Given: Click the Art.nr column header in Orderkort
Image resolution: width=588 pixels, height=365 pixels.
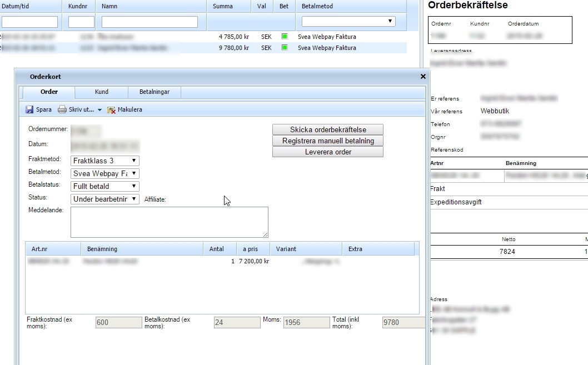Looking at the screenshot, I should [x=53, y=249].
